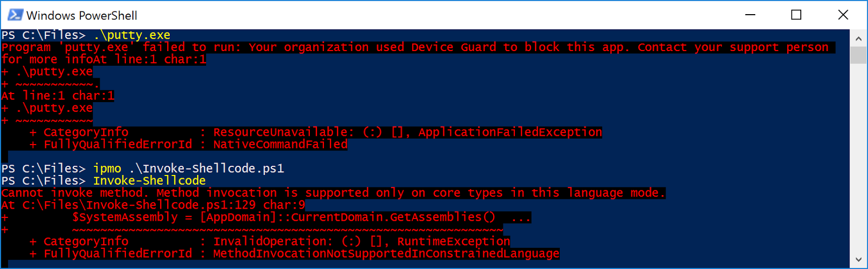Click the scrollbar down arrow

858,260
